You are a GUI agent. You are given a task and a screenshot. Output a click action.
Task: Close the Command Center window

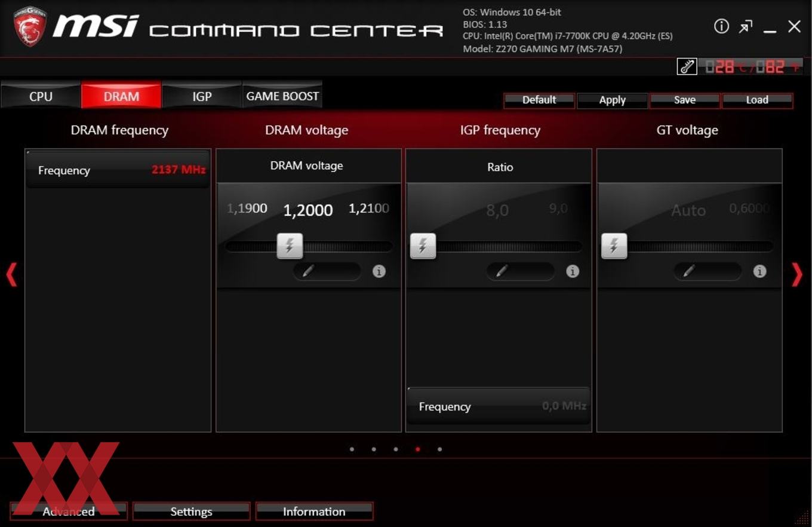[794, 26]
